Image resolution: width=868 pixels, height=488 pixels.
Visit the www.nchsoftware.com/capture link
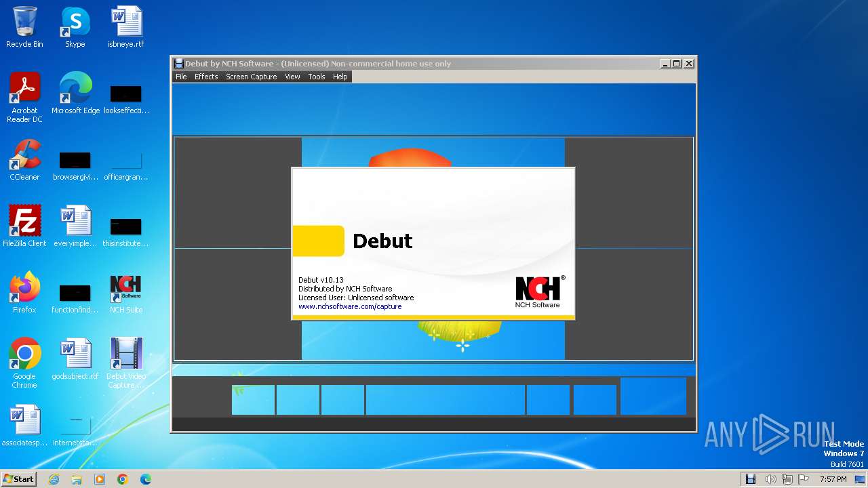coord(350,306)
